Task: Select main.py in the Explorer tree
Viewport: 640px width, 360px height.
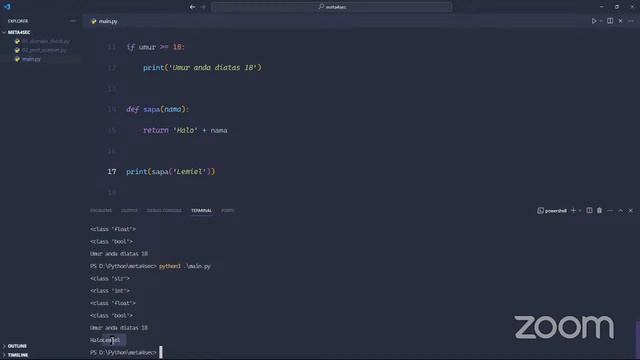Action: (x=31, y=59)
